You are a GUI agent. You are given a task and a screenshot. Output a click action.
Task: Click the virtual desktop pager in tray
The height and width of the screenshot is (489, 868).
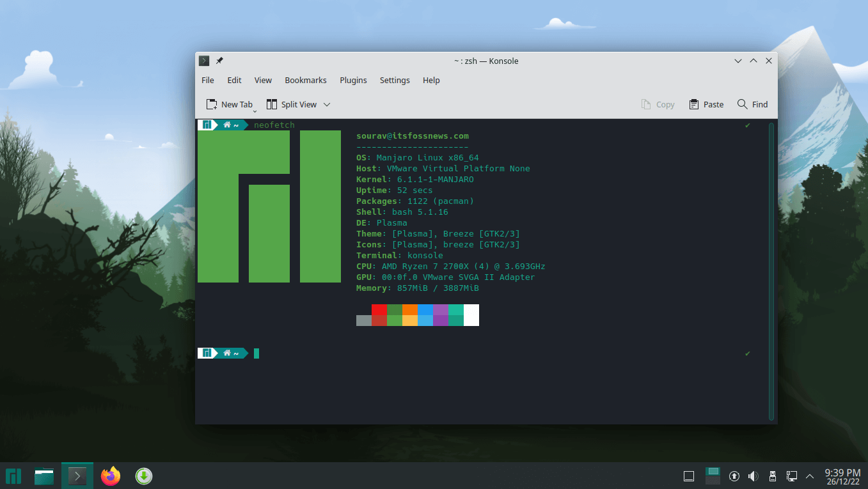[x=712, y=476]
